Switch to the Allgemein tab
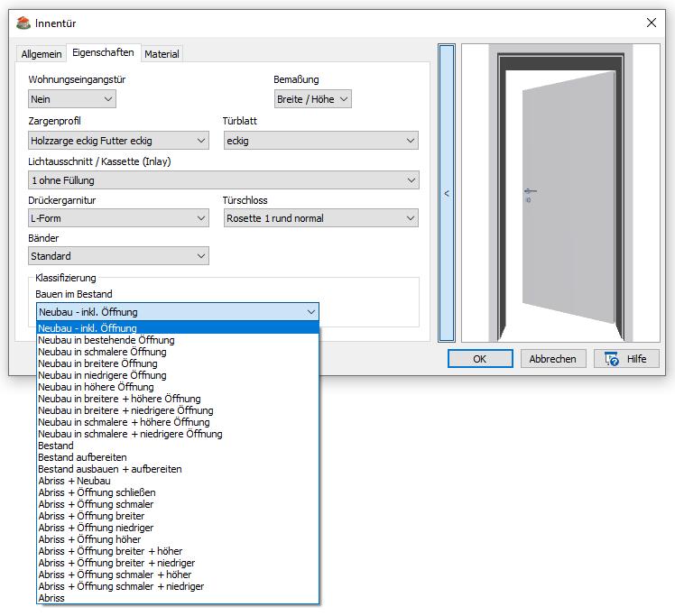 pyautogui.click(x=42, y=54)
